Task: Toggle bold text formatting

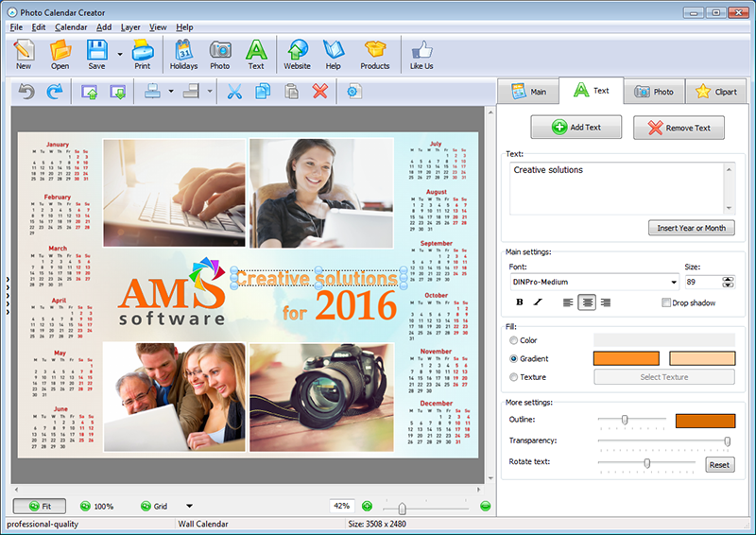Action: coord(519,302)
